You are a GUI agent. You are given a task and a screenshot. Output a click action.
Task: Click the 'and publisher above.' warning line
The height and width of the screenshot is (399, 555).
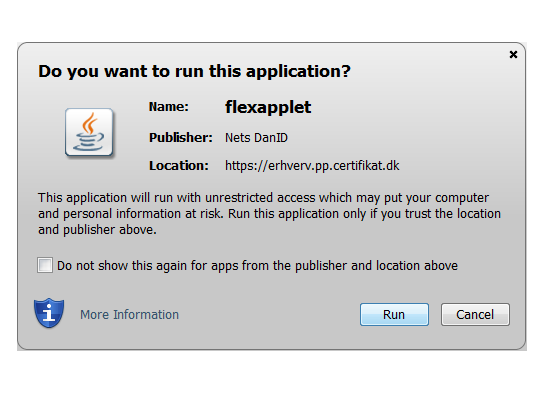point(97,230)
